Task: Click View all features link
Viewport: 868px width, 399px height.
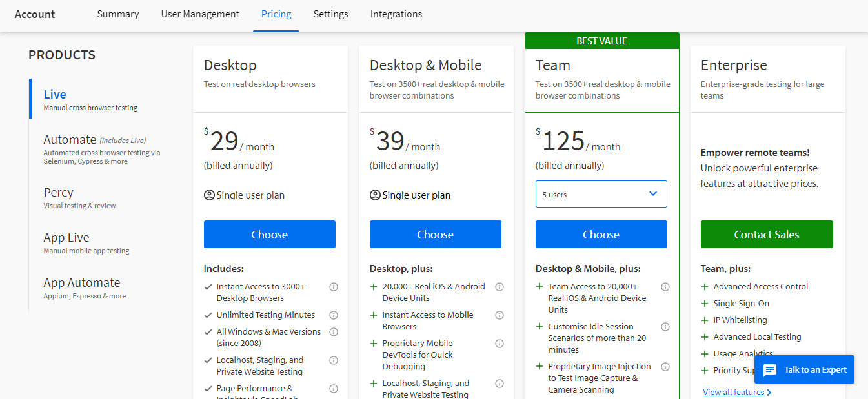Action: point(734,393)
